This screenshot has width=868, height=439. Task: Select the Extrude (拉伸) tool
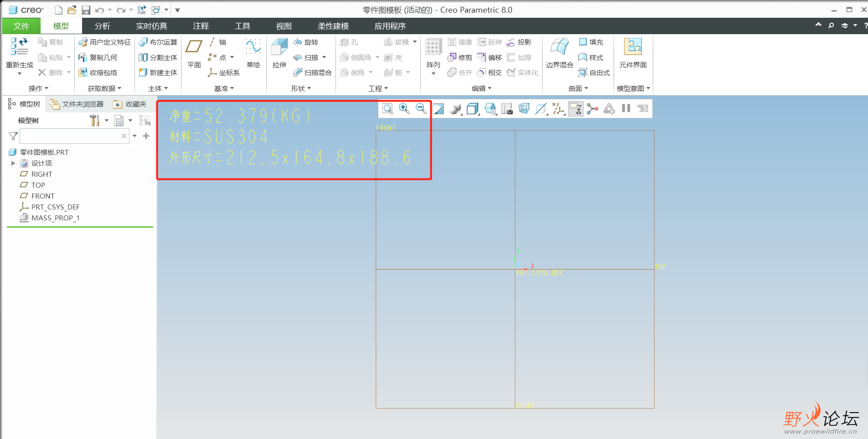click(279, 53)
